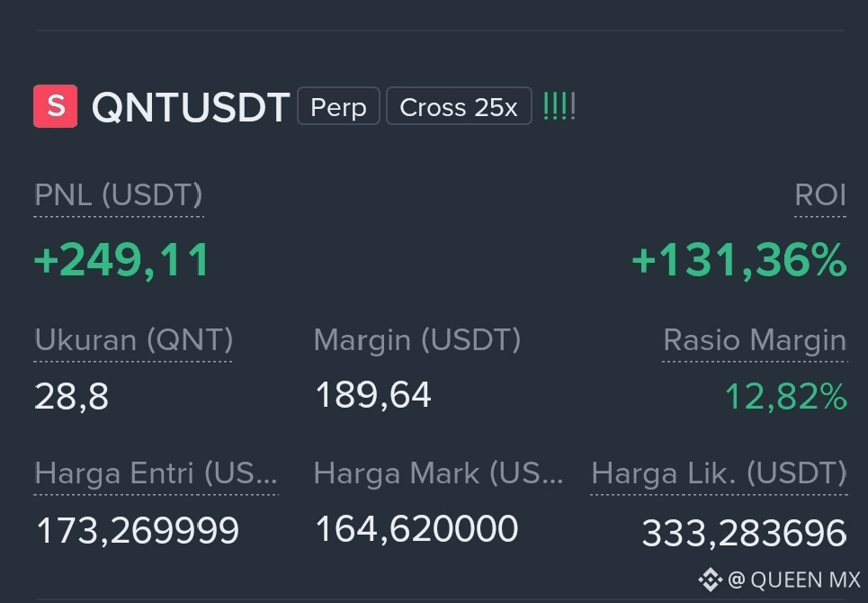The image size is (868, 603).
Task: Click the 12,82% margin ratio value
Action: tap(785, 397)
